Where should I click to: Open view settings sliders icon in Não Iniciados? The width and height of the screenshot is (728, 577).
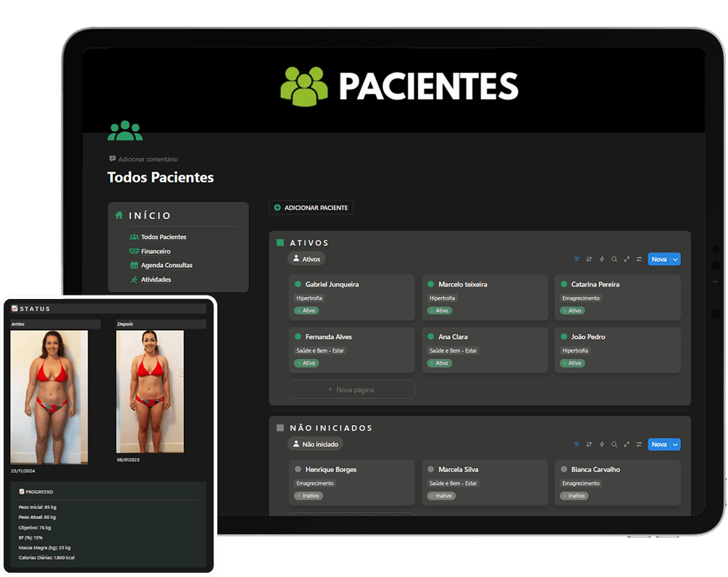pyautogui.click(x=639, y=445)
